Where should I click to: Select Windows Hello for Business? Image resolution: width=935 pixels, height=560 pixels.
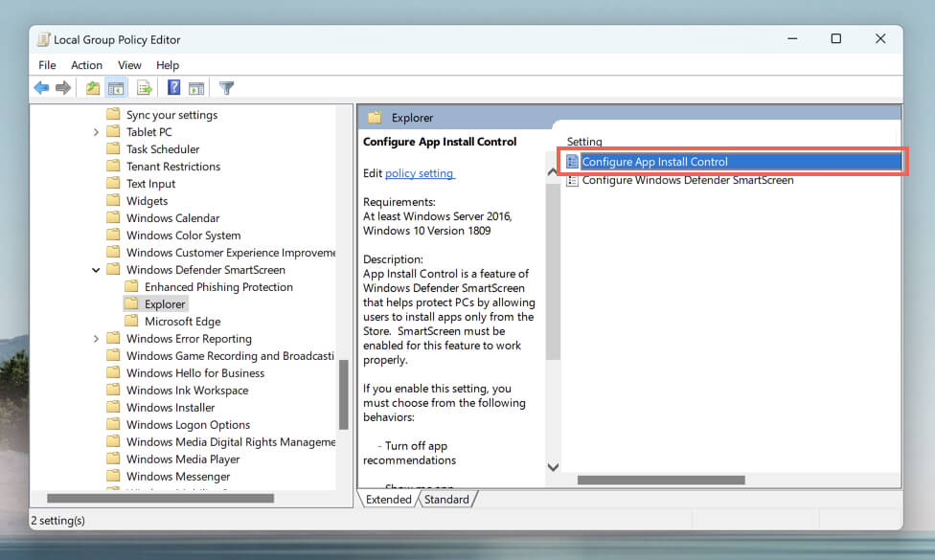[195, 373]
